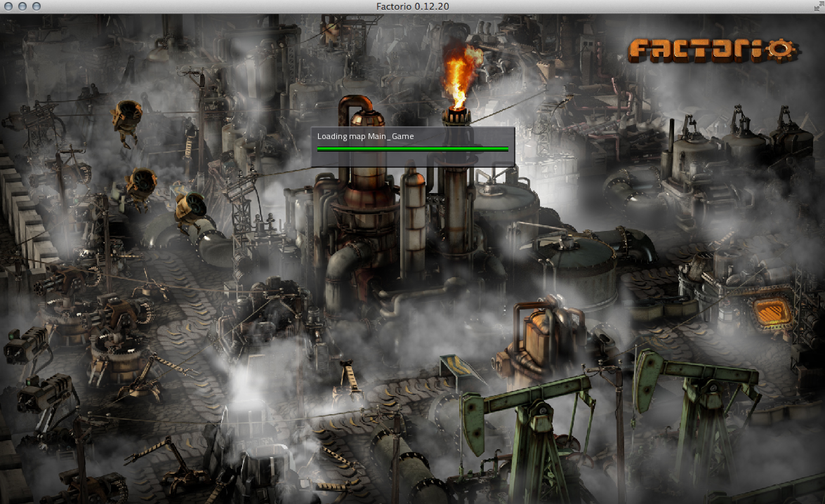This screenshot has height=504, width=825.
Task: Click the green map loading progress bar
Action: click(412, 149)
